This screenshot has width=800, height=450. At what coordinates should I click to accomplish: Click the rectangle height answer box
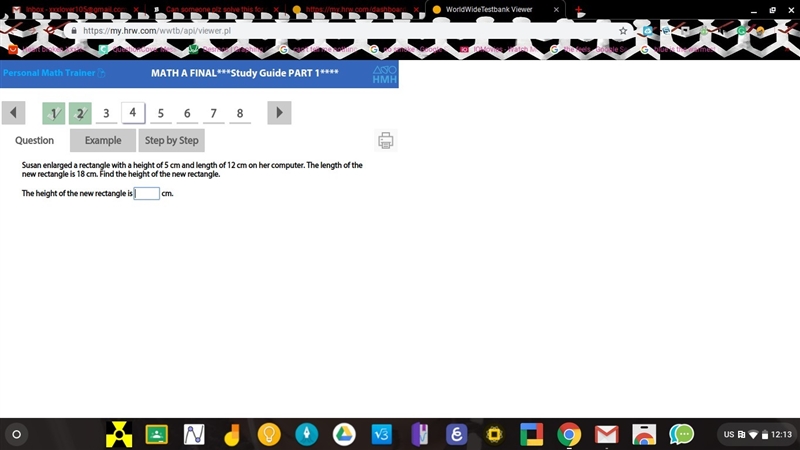click(147, 193)
